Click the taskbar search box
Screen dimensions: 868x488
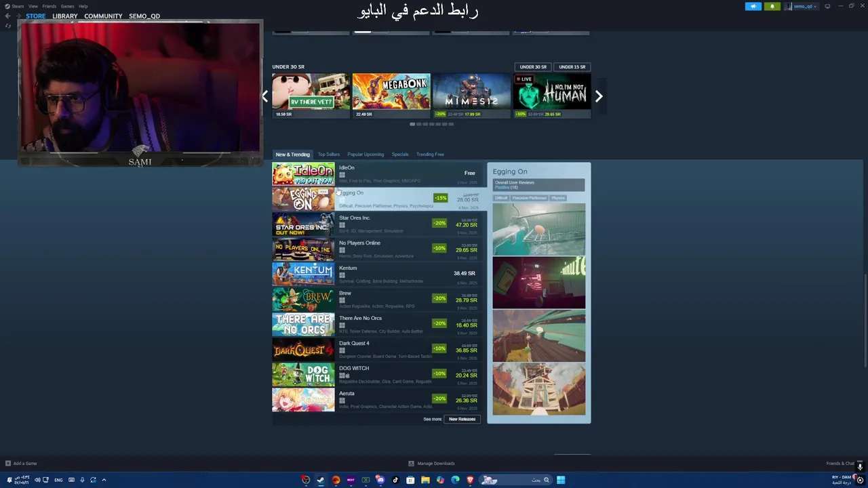pos(515,480)
